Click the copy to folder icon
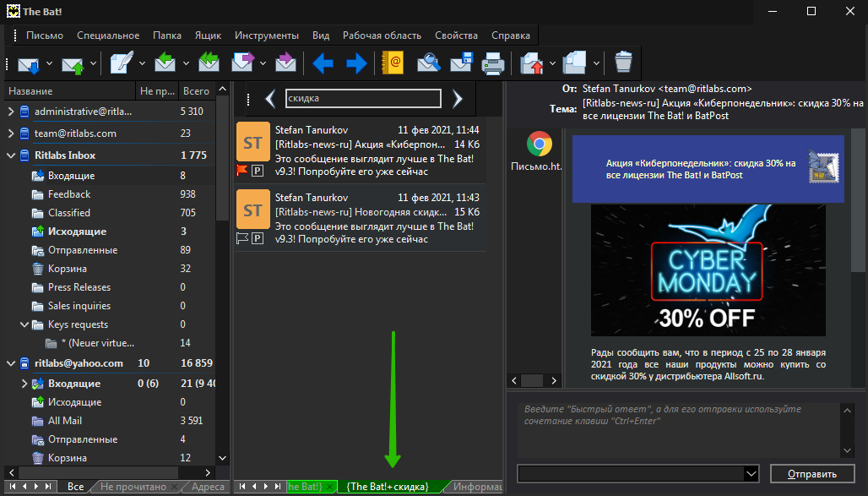This screenshot has height=496, width=868. click(575, 63)
